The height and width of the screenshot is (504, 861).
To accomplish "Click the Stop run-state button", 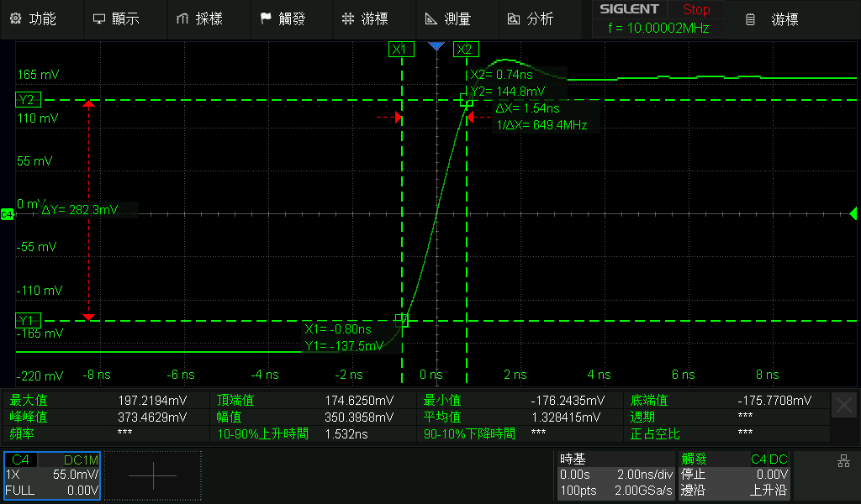I will (695, 9).
